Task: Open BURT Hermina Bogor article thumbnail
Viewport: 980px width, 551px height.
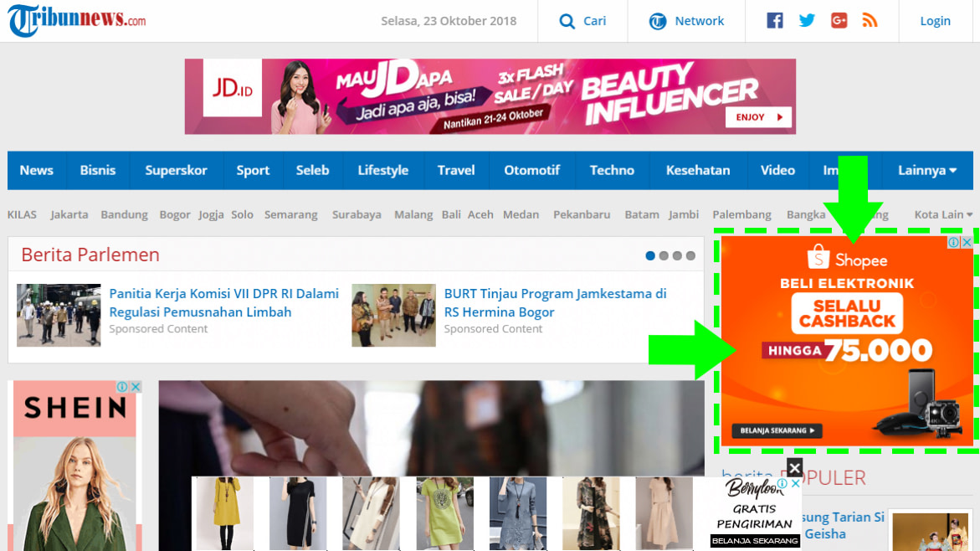Action: (393, 315)
